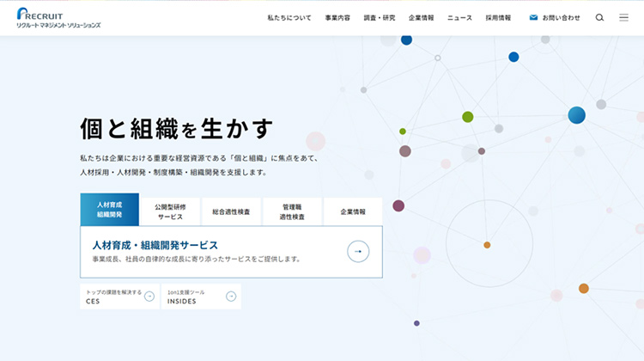The width and height of the screenshot is (644, 361).
Task: Switch to the 公開型研修サービス tab
Action: click(x=170, y=211)
